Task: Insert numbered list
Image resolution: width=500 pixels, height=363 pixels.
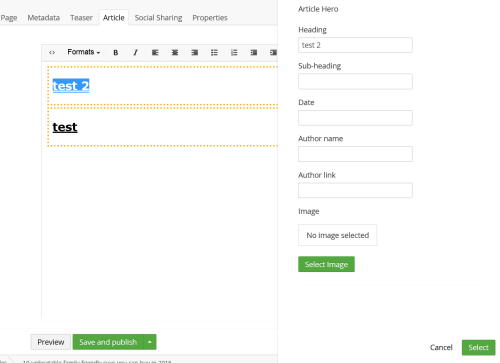Action: coord(234,52)
